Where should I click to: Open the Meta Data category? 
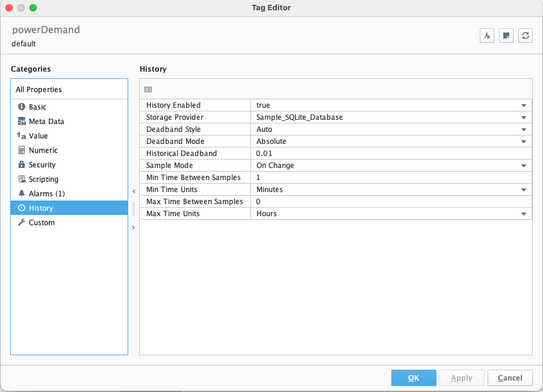point(46,121)
